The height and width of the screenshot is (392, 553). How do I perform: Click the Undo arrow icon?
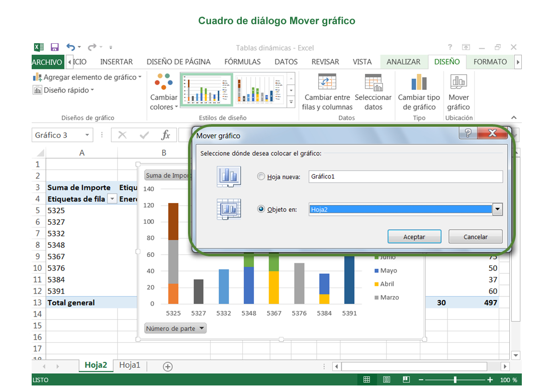click(71, 47)
